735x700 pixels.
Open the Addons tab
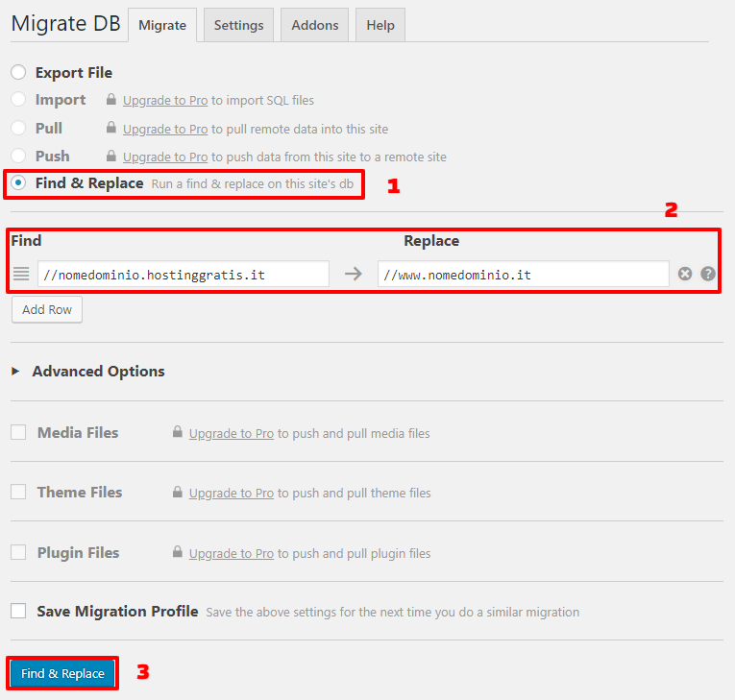[314, 25]
